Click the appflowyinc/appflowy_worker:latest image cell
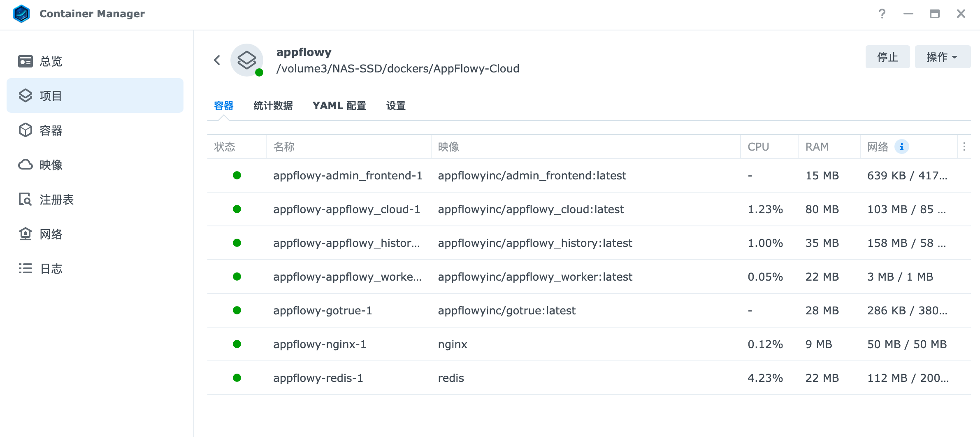This screenshot has height=437, width=980. pos(535,277)
